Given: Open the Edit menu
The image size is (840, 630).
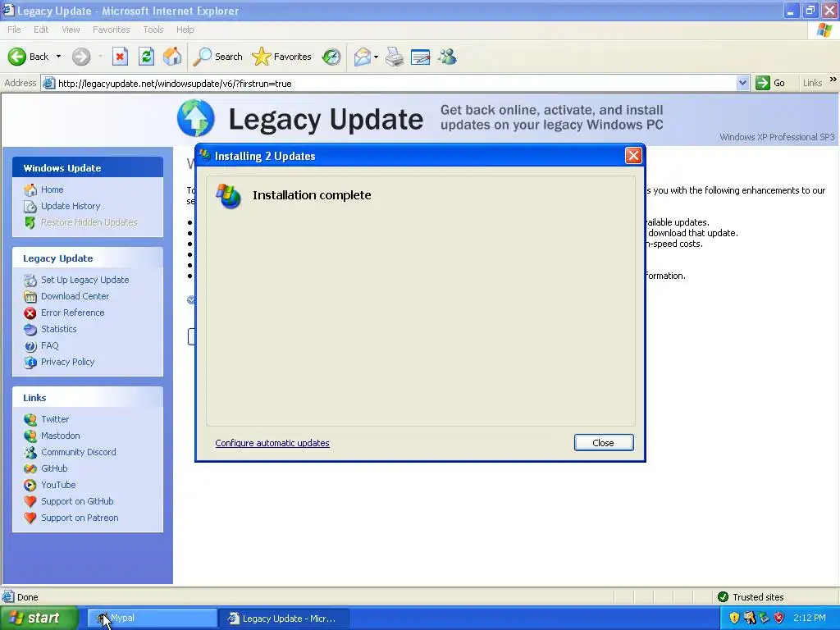Looking at the screenshot, I should point(41,30).
